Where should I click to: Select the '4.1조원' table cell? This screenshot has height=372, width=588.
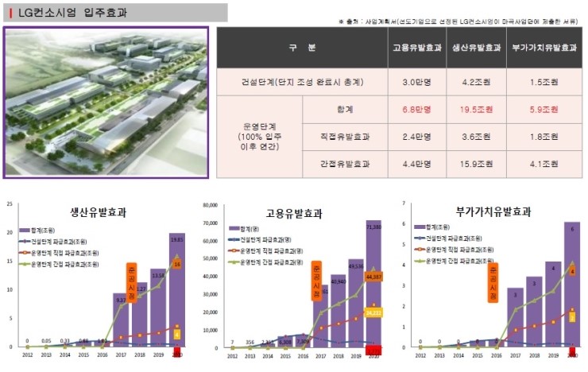[x=544, y=164]
